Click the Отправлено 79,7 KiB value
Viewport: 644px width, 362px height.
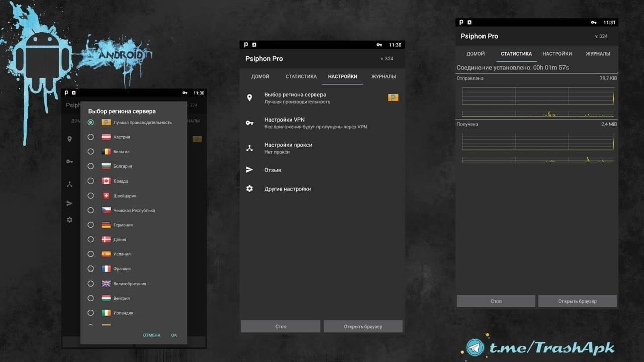tap(608, 78)
